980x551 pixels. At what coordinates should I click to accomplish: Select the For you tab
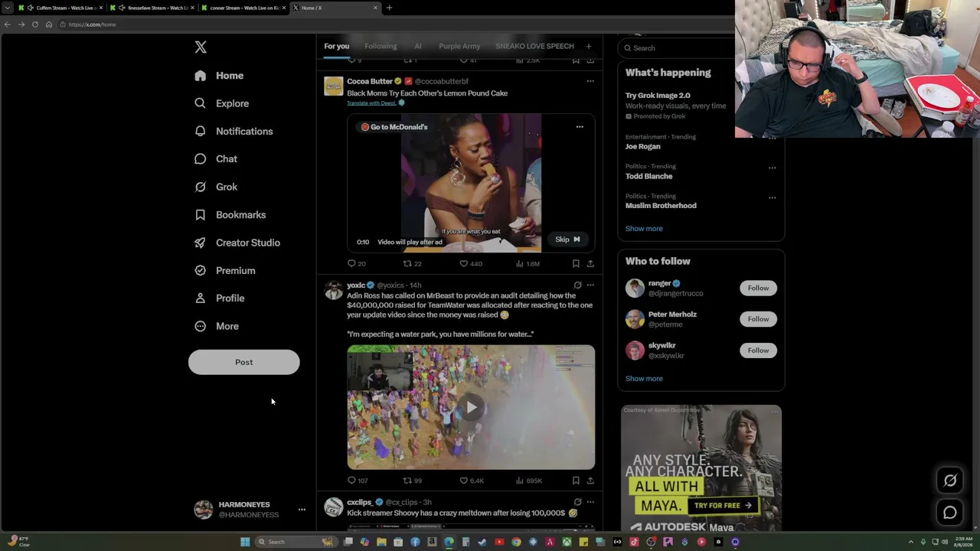click(x=336, y=46)
